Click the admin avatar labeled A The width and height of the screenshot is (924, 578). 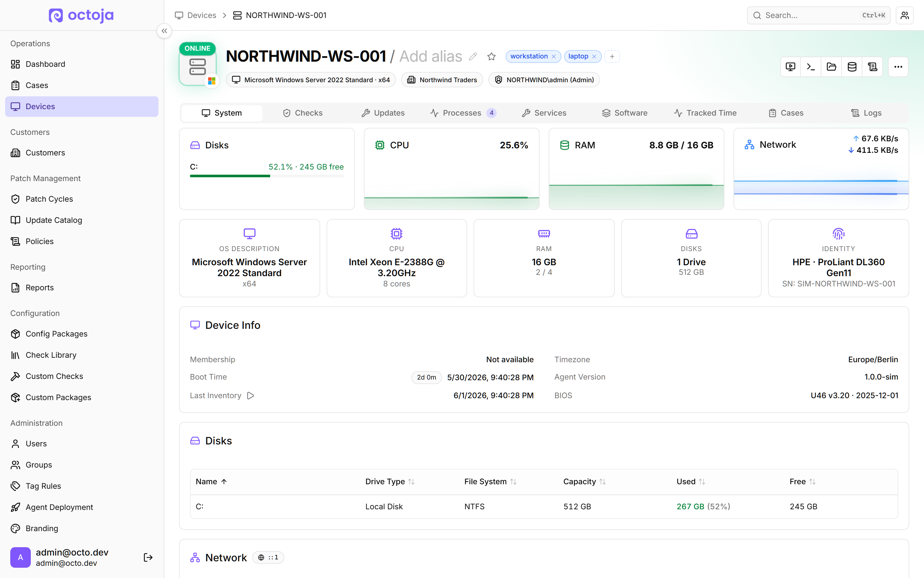point(21,557)
